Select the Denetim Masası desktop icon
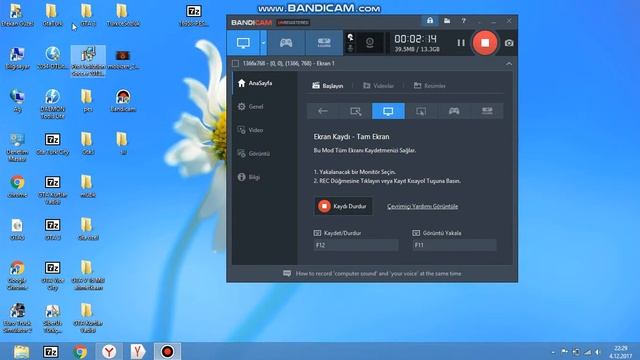Image resolution: width=640 pixels, height=360 pixels. coord(17,147)
